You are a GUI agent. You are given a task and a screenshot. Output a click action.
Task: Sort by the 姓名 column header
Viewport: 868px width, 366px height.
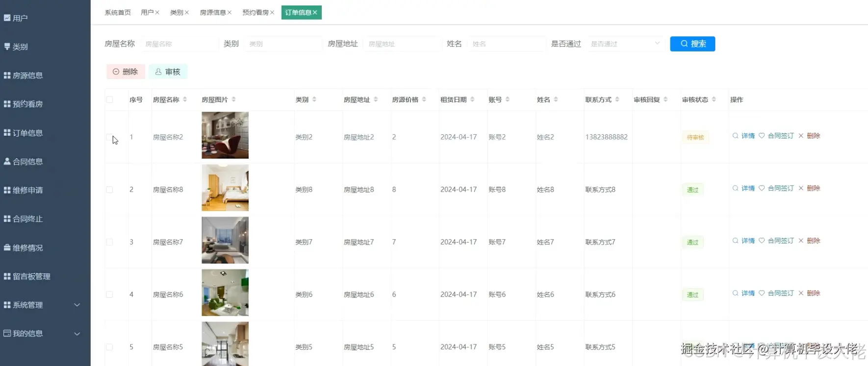coord(556,99)
